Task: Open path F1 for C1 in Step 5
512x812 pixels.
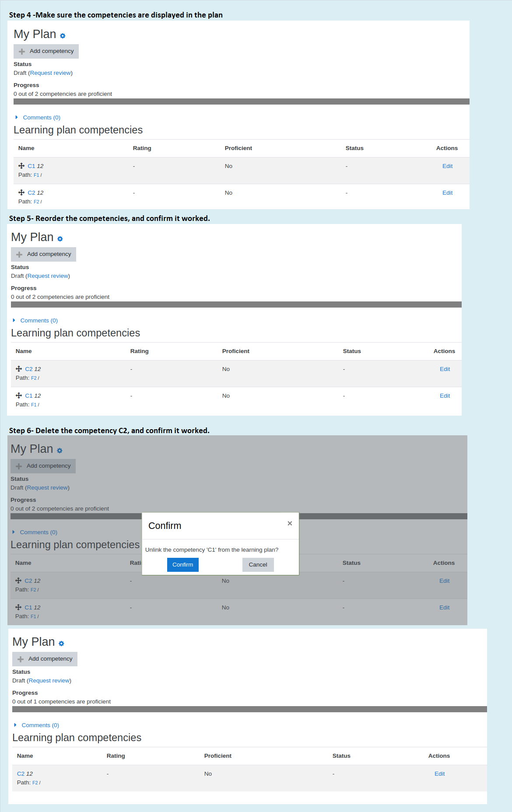Action: click(34, 405)
